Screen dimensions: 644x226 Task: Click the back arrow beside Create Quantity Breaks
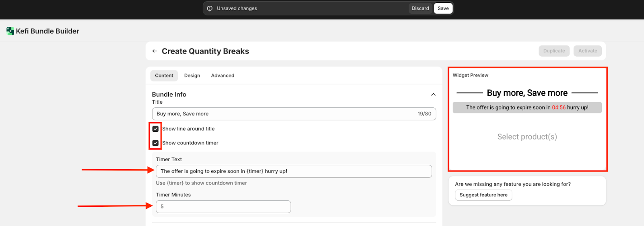pos(155,51)
